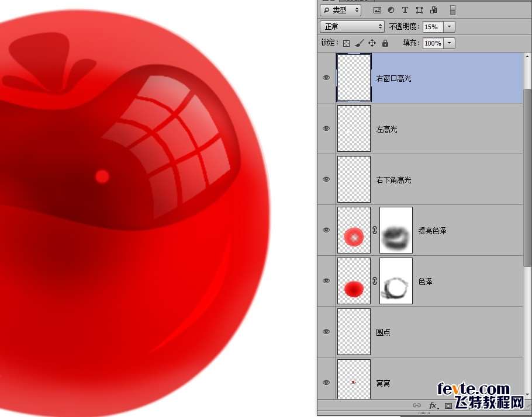Click the 提亮色泽 layer name
The height and width of the screenshot is (417, 532).
[x=432, y=231]
